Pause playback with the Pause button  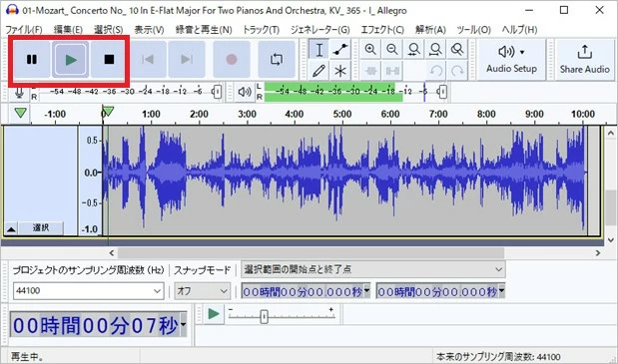(x=32, y=60)
